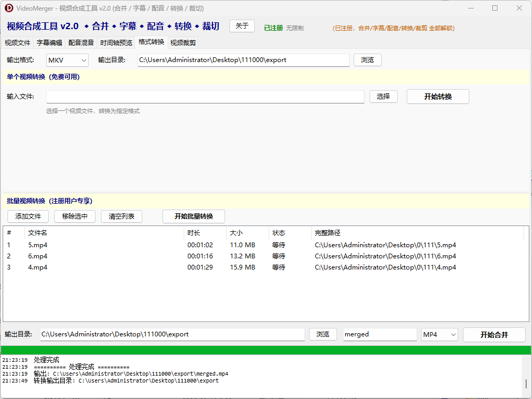Switch to the 字幕编辑 tab
Viewport: 532px width, 399px height.
48,43
